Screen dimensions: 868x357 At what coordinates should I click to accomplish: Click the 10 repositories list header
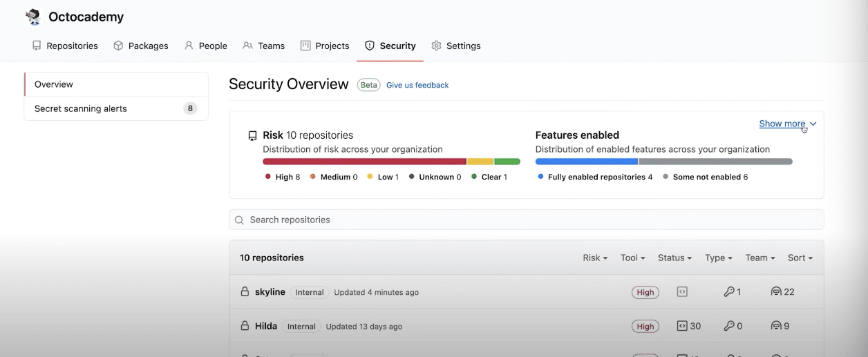pyautogui.click(x=272, y=258)
